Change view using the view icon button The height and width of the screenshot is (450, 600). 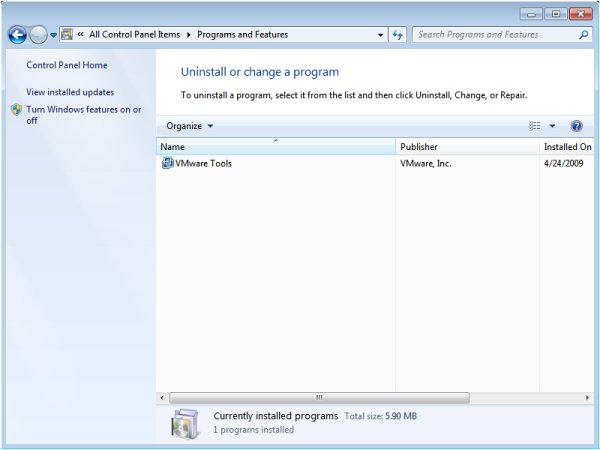535,126
